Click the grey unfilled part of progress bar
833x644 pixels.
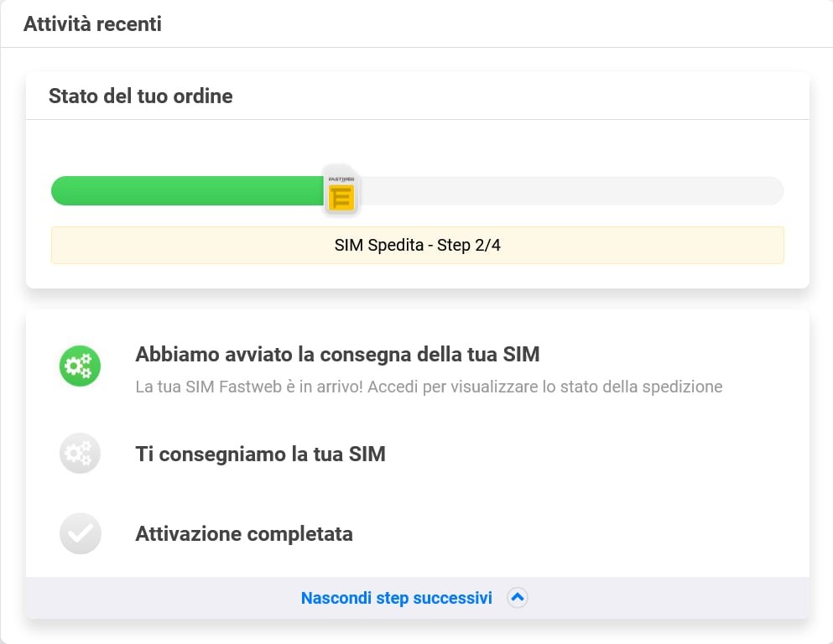(x=571, y=190)
